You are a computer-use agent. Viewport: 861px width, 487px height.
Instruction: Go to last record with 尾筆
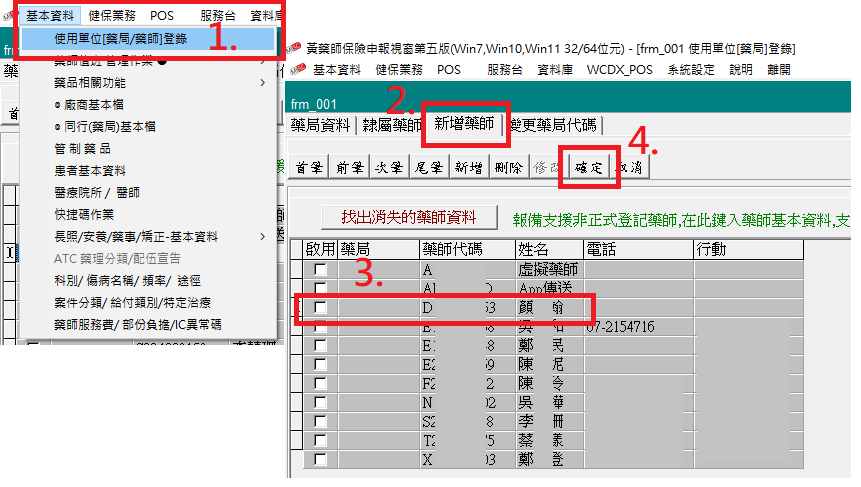(x=429, y=167)
